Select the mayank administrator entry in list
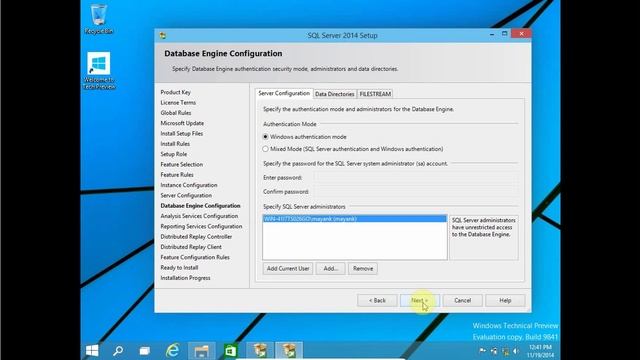The width and height of the screenshot is (640, 360). [355, 219]
